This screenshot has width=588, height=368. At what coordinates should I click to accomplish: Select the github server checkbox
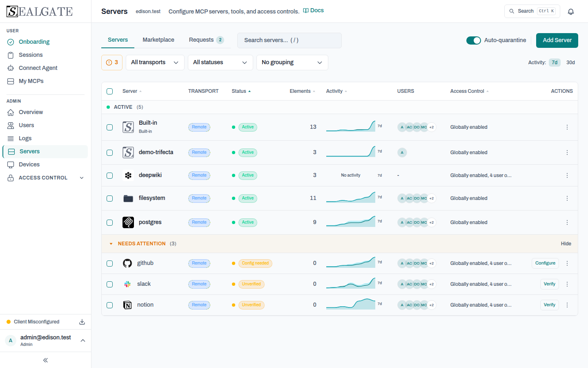click(x=109, y=263)
